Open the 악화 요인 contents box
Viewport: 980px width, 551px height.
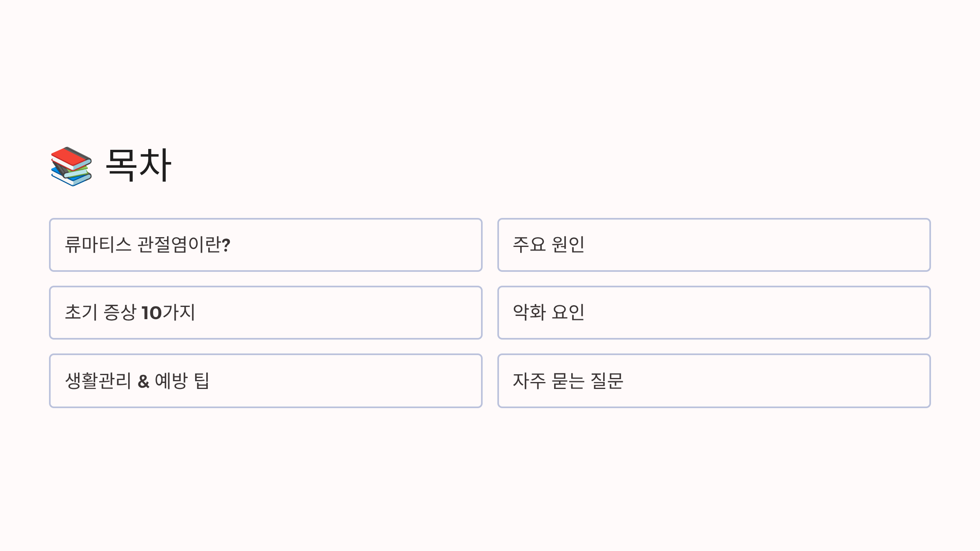click(714, 313)
